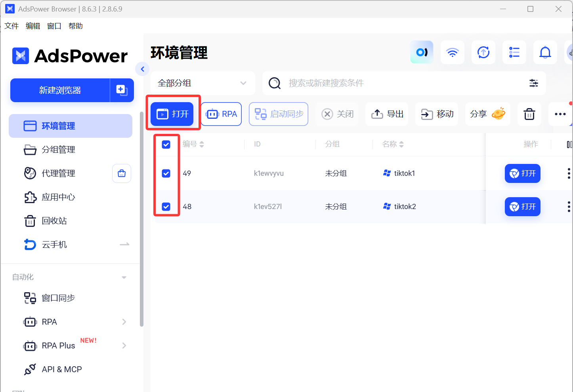The image size is (573, 392).
Task: Click New Browser button 新建浏览器
Action: [60, 90]
